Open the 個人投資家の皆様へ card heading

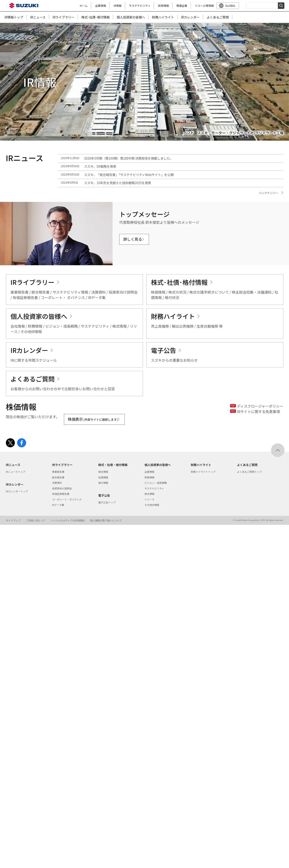[x=39, y=316]
